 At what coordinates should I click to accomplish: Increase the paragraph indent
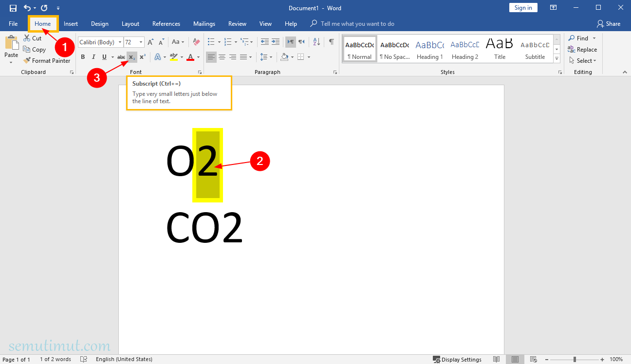[x=276, y=42]
